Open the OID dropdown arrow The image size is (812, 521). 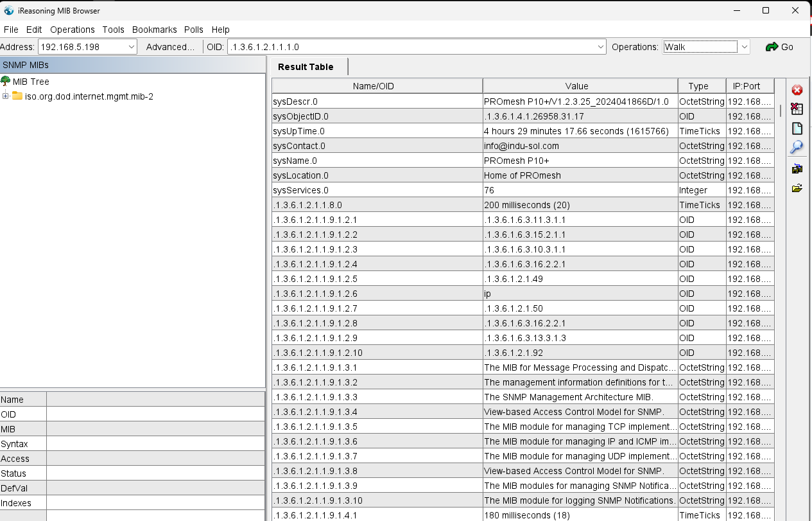click(x=601, y=47)
